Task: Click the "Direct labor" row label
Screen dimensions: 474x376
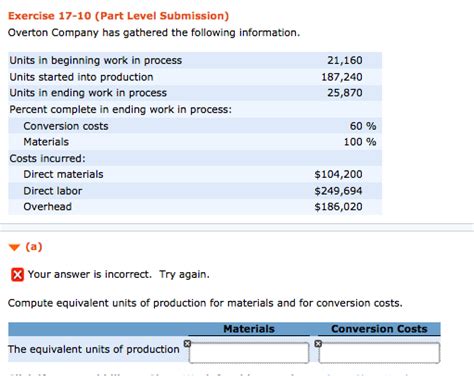Action: point(53,191)
